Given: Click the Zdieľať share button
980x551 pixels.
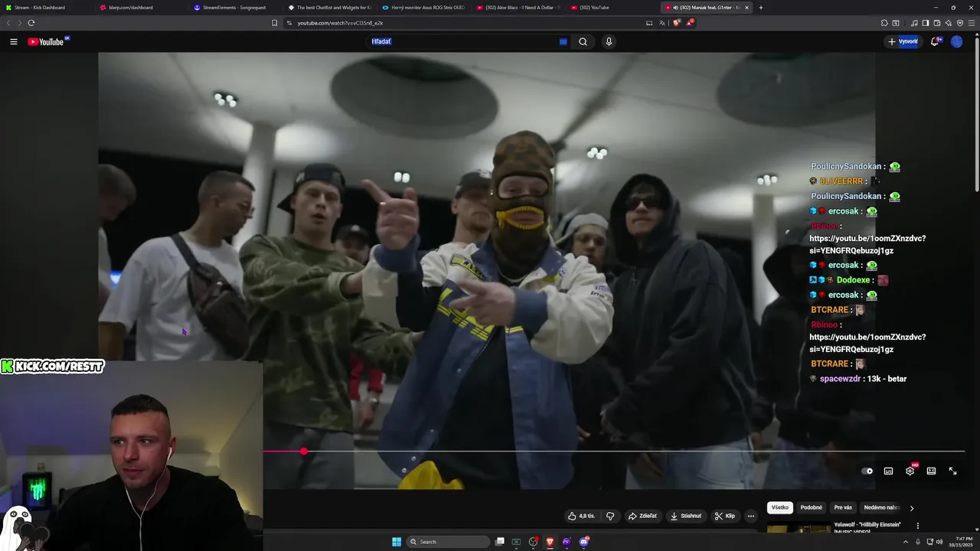Looking at the screenshot, I should click(642, 516).
